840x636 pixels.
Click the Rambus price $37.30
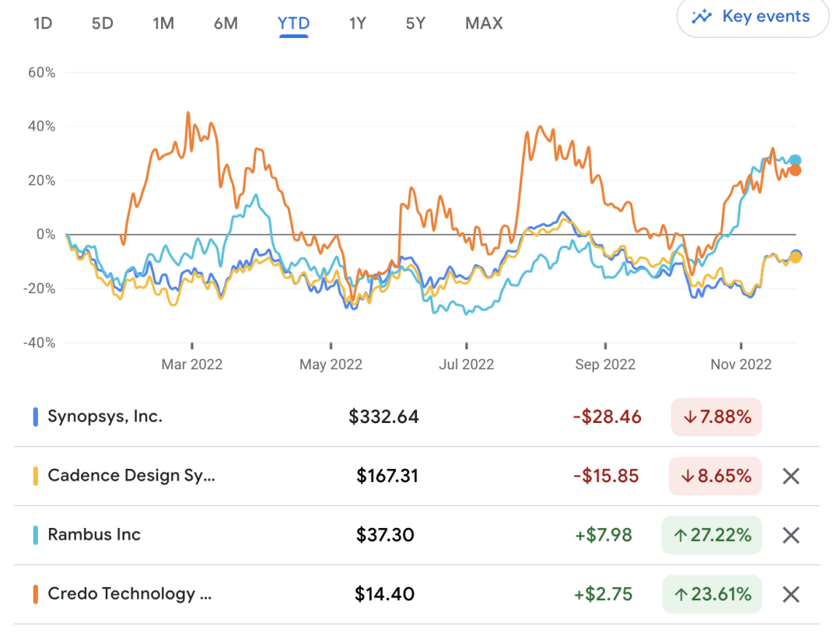coord(385,535)
